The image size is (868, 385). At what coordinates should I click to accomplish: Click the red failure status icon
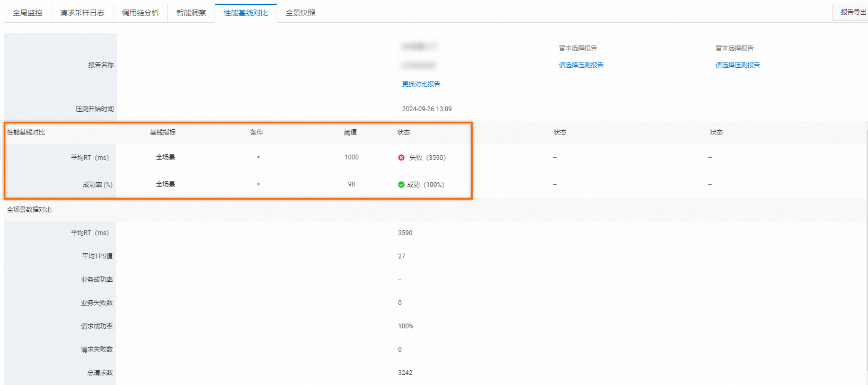(x=401, y=158)
